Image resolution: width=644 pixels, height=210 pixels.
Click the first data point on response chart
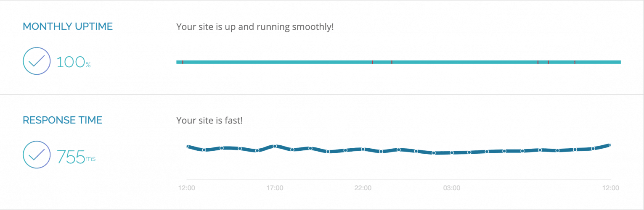tap(187, 146)
